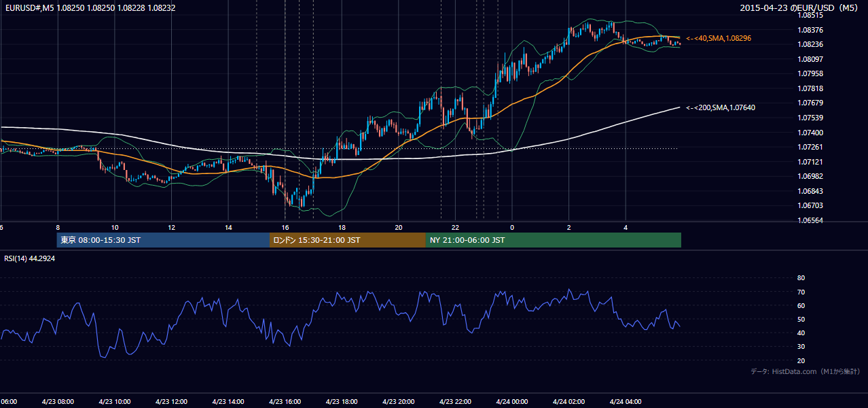Click hour label 10 below the price chart
The width and height of the screenshot is (868, 408).
coord(115,228)
